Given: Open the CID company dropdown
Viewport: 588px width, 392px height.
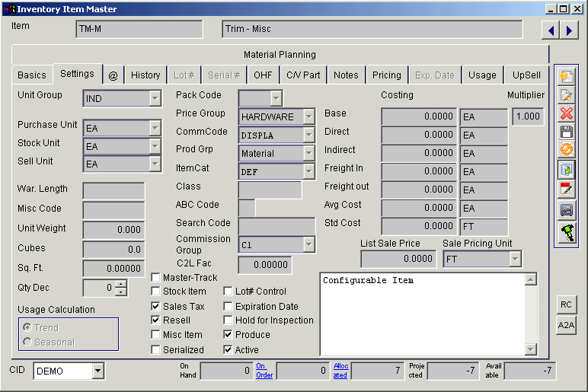Looking at the screenshot, I should click(97, 371).
